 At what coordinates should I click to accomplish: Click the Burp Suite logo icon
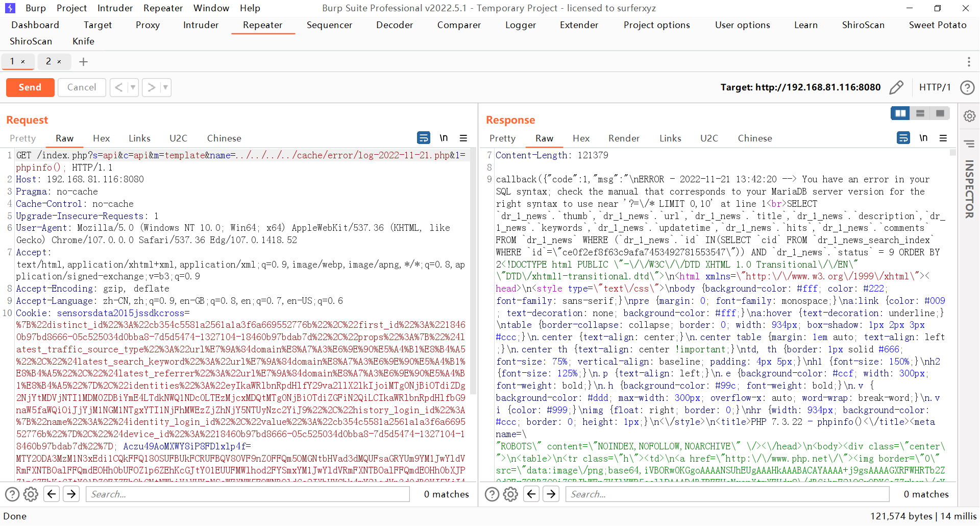[10, 8]
